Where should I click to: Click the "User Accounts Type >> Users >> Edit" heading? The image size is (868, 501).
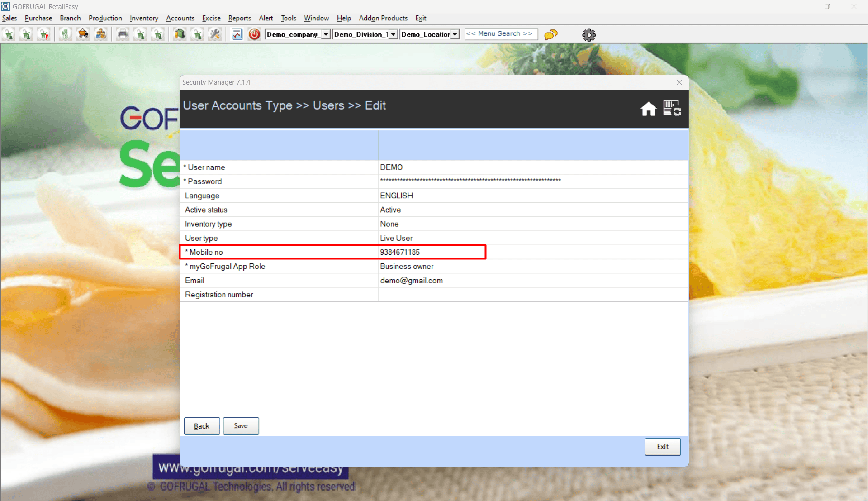click(285, 105)
